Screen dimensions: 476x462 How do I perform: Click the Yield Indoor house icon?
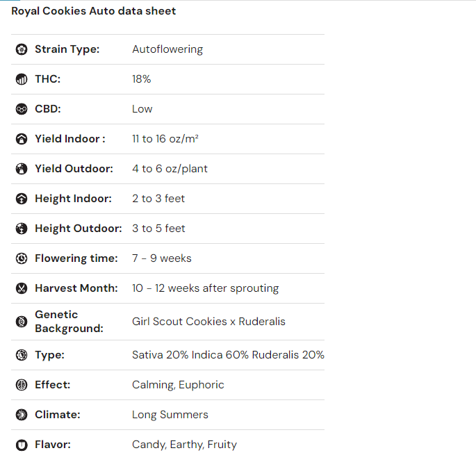tap(22, 139)
